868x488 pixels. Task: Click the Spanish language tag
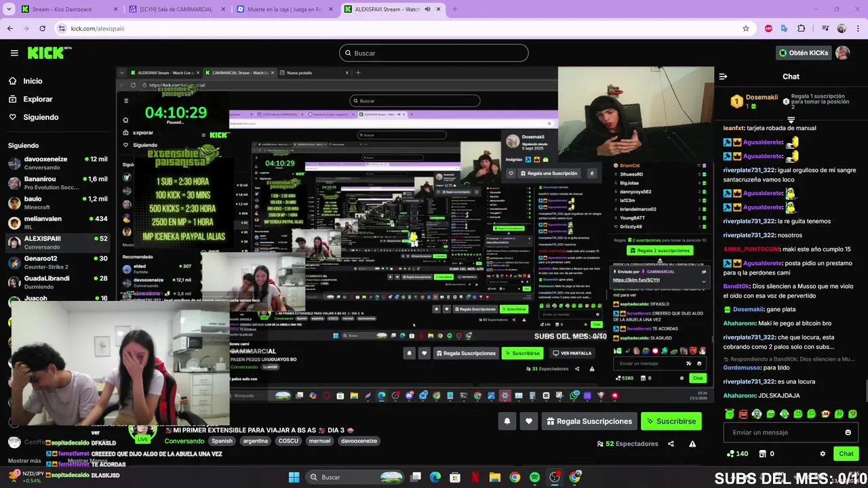point(222,441)
